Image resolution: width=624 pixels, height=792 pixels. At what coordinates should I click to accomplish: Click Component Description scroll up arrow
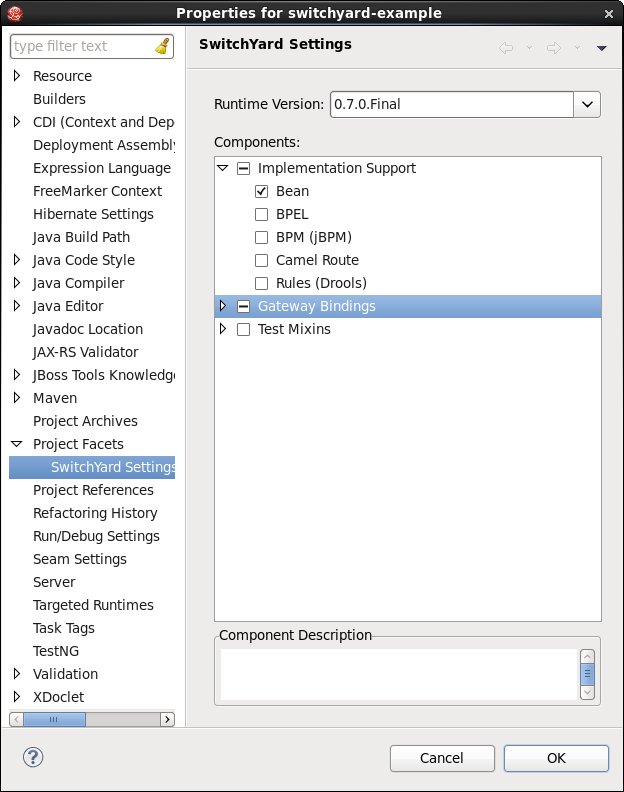(x=587, y=656)
